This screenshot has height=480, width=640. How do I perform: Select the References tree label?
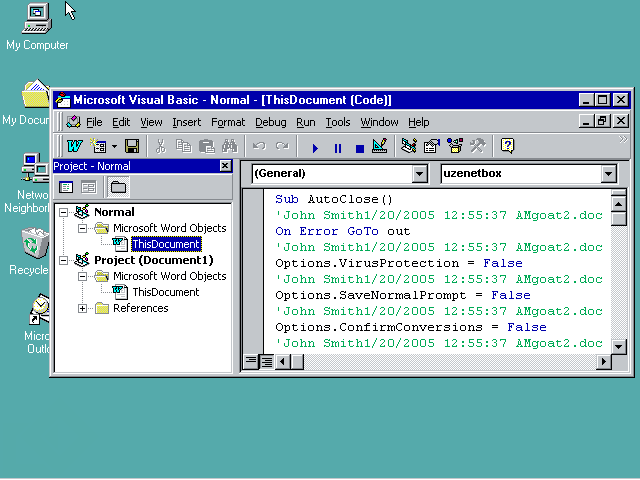[140, 308]
